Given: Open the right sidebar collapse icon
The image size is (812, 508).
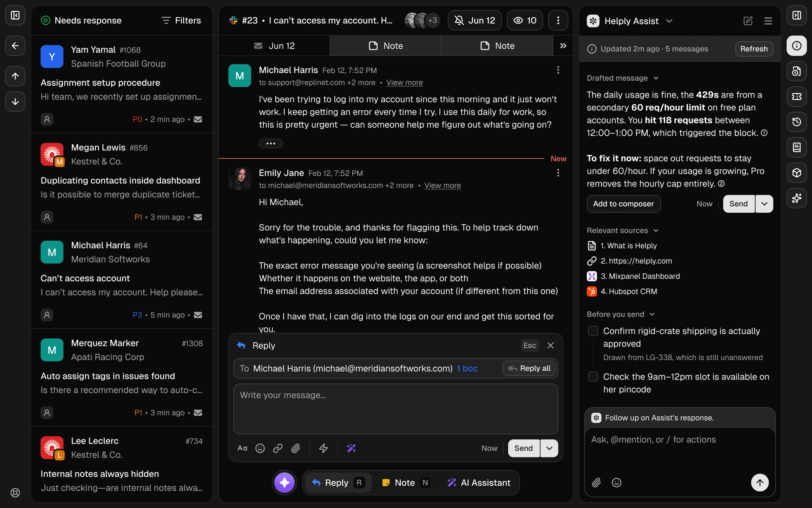Looking at the screenshot, I should pos(796,15).
